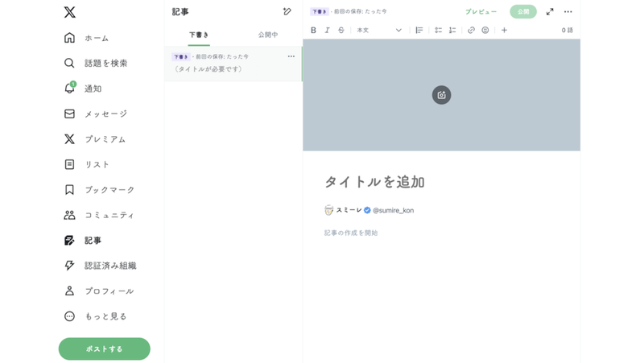Open draft item options three-dot menu

tap(291, 56)
